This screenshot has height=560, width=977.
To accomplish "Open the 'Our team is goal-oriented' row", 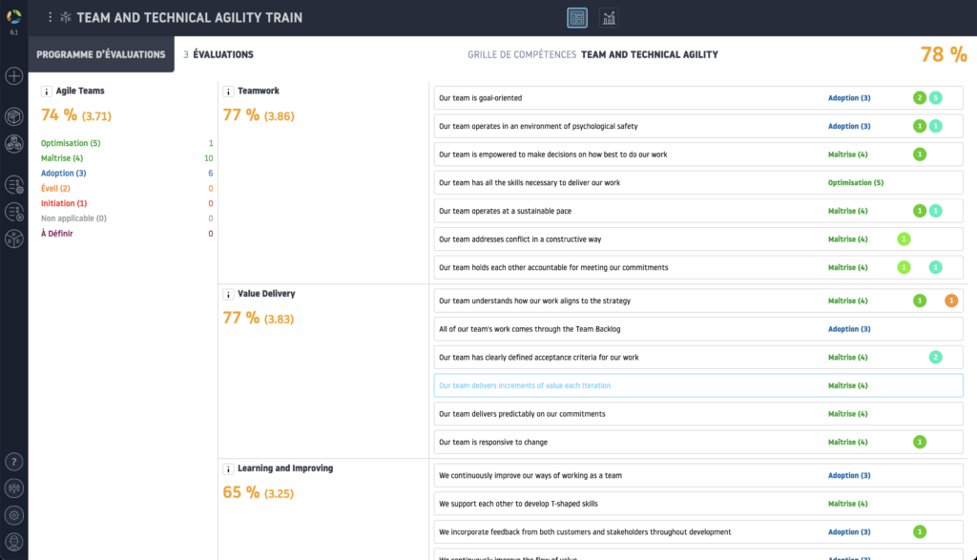I will pyautogui.click(x=480, y=98).
